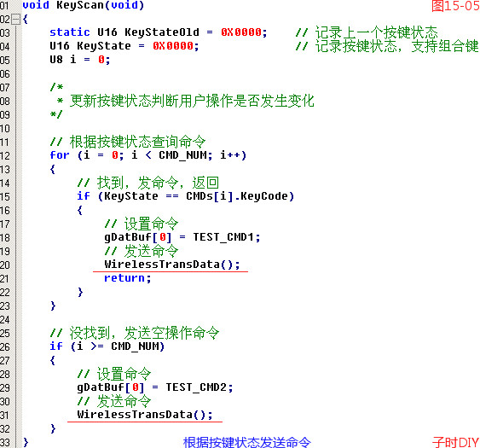Click the 0X0000 value on line 04
The width and height of the screenshot is (480, 448).
(173, 46)
